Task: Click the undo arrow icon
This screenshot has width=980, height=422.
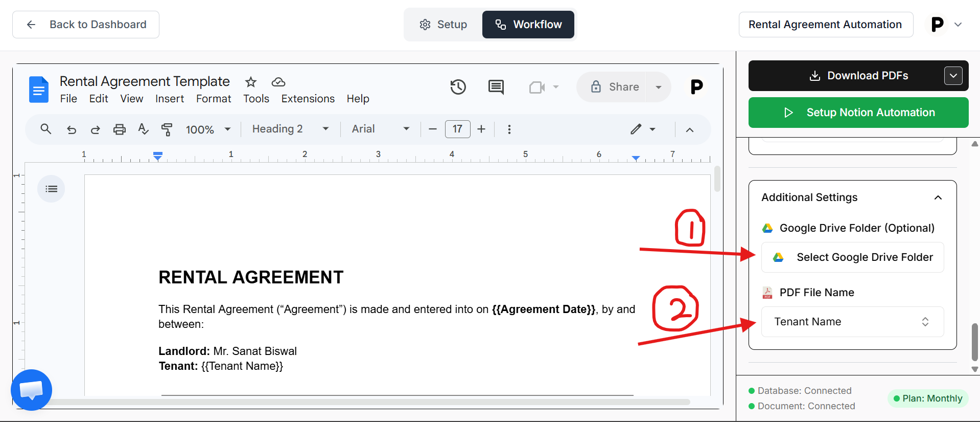Action: coord(72,129)
